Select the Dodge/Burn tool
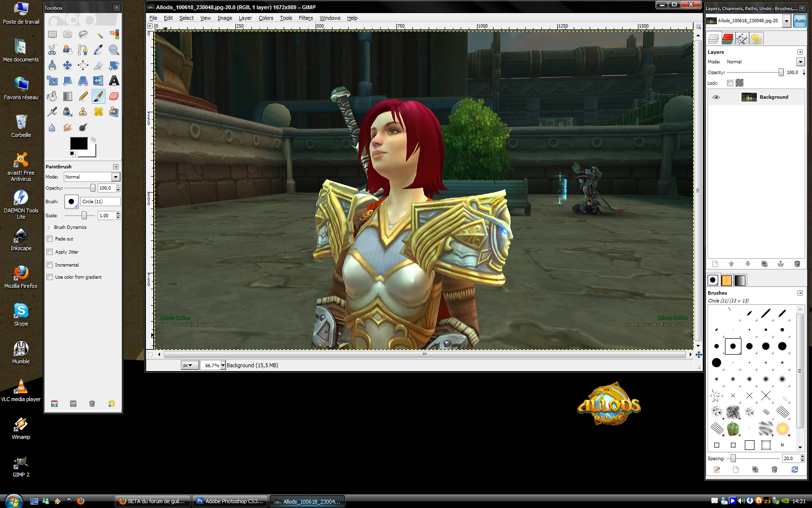Screen dimensions: 812x508 (x=83, y=127)
